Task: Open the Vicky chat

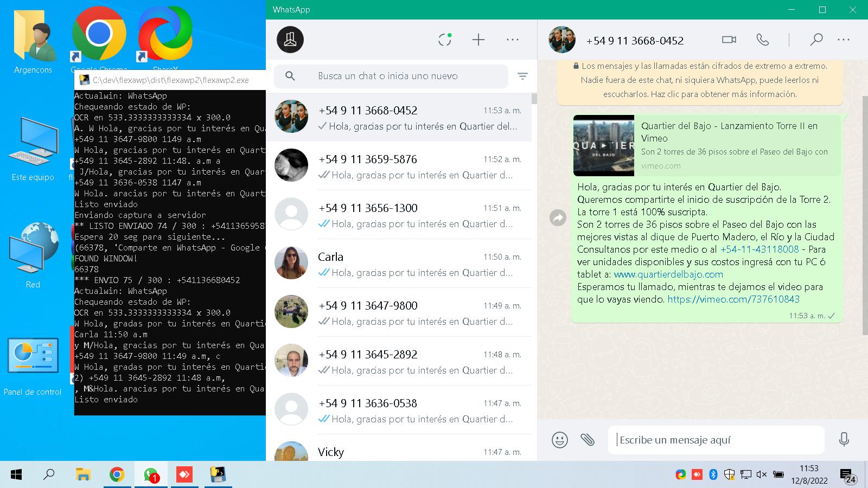Action: coord(399,448)
